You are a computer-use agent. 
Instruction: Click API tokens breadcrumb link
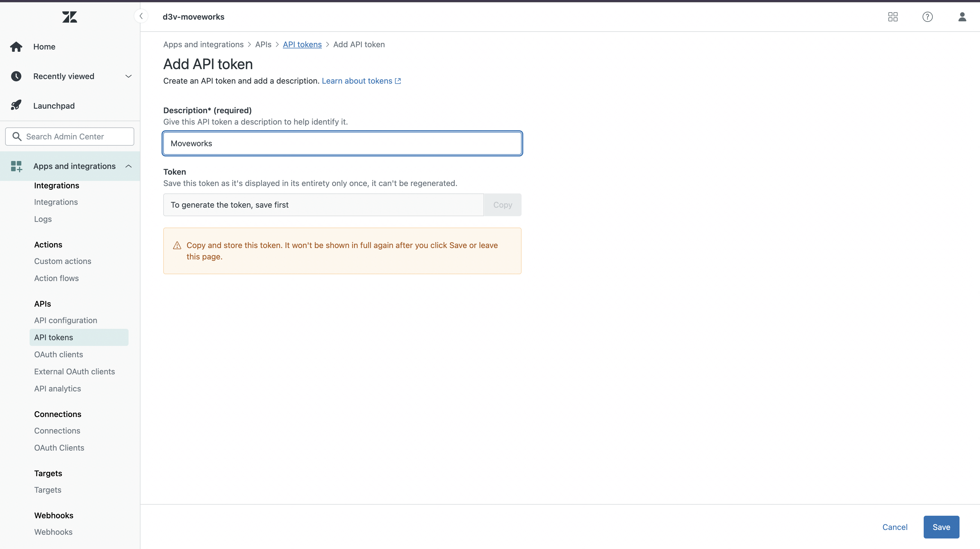click(x=302, y=44)
